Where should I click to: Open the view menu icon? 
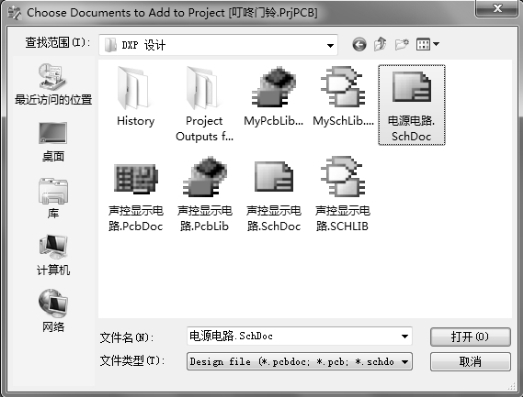[427, 44]
